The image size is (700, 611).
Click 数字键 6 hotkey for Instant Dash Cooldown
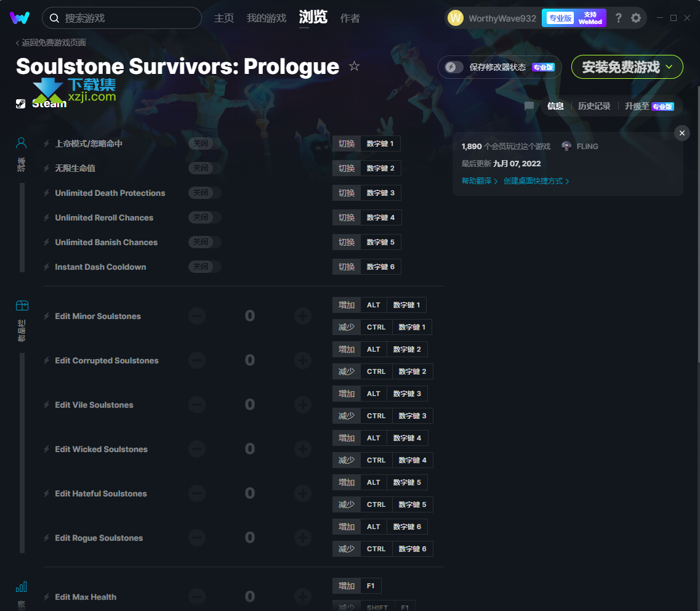pyautogui.click(x=380, y=267)
